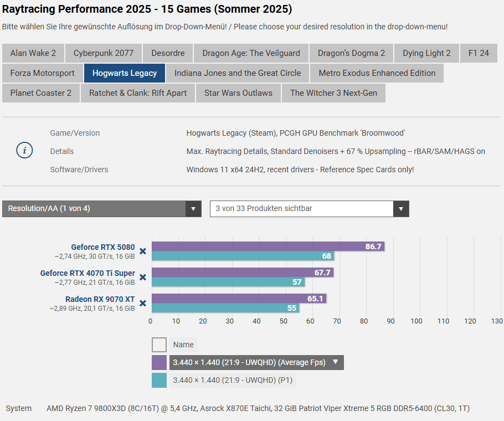Expand the products visible dropdown
Viewport: 504px width, 421px height.
click(309, 209)
